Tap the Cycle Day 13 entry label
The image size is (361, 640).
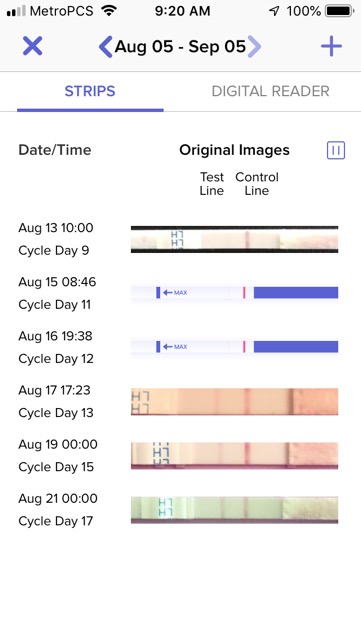[x=56, y=413]
